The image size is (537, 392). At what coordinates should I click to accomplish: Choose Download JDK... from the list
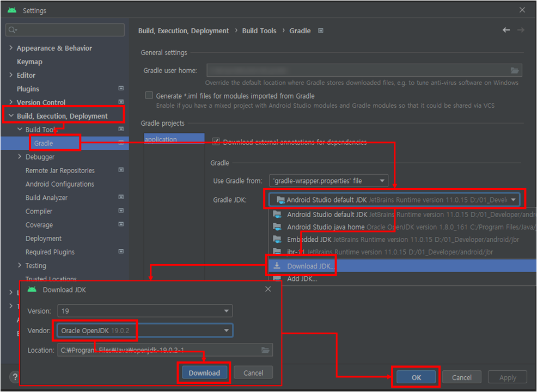(402, 266)
